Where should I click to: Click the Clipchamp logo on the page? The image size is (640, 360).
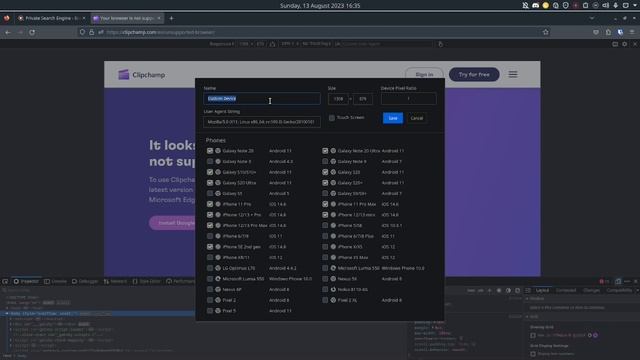(x=142, y=75)
